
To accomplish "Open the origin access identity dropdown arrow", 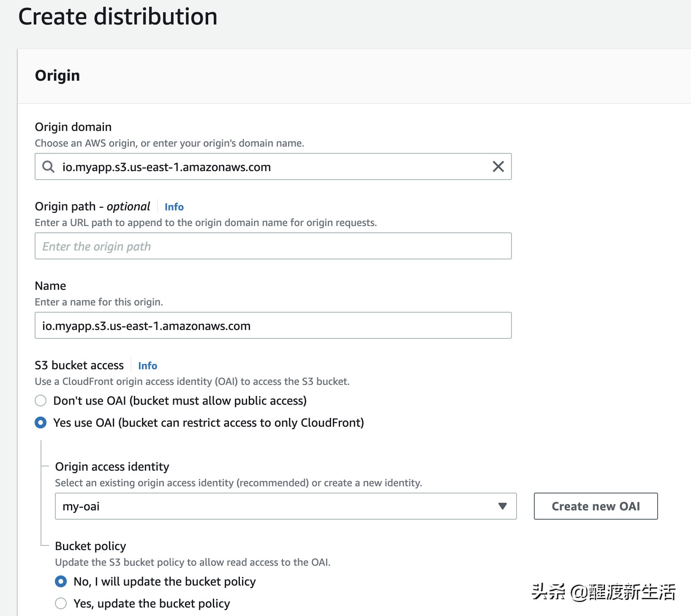I will pyautogui.click(x=502, y=506).
